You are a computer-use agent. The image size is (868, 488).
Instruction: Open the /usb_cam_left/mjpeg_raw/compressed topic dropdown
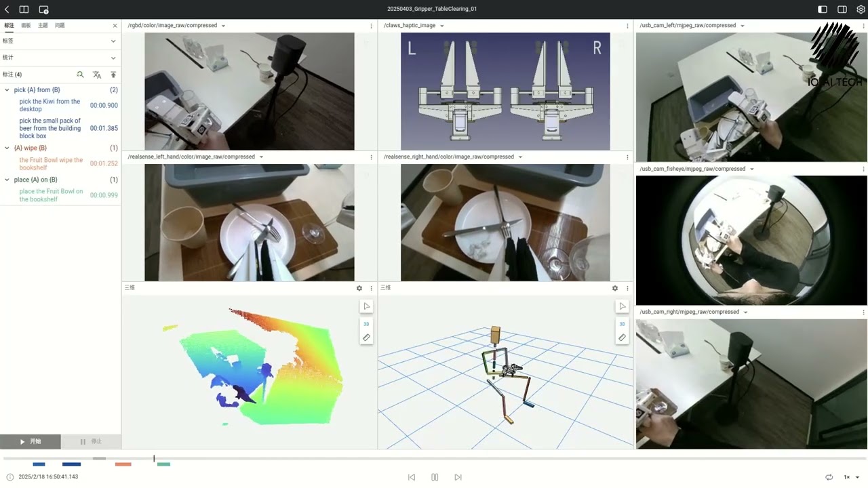click(743, 26)
